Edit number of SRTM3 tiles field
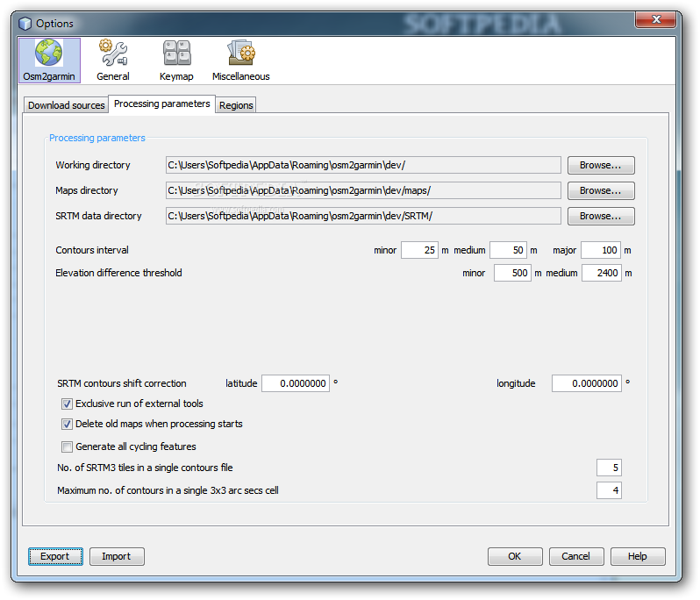The height and width of the screenshot is (600, 700). 609,468
